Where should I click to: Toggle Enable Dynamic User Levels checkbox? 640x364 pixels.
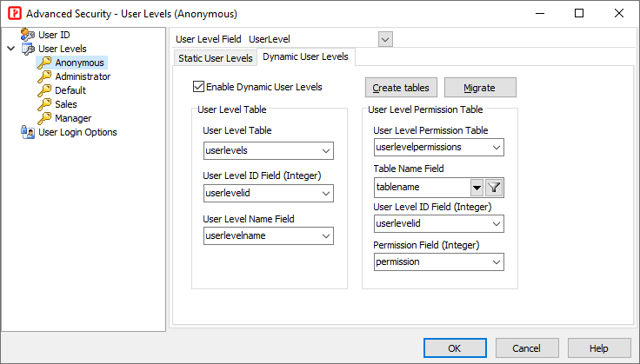(x=199, y=87)
